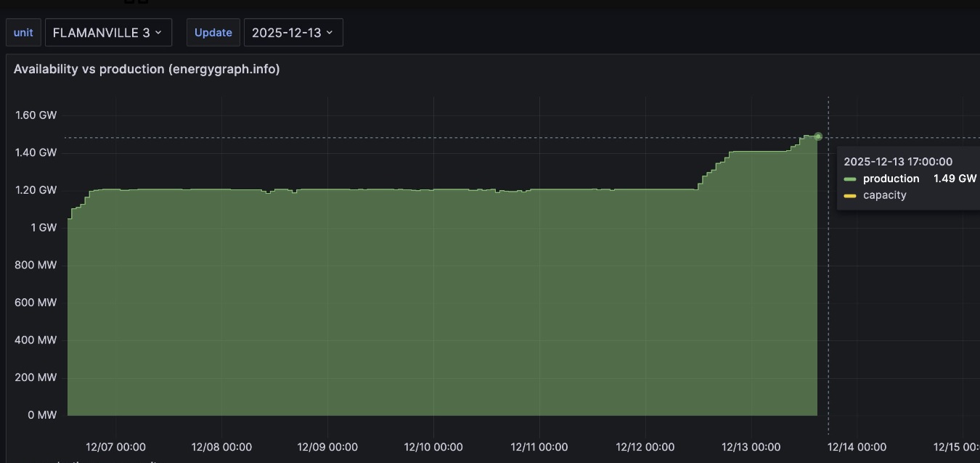The width and height of the screenshot is (980, 463).
Task: Click the 12/07 00:00 time axis label
Action: coord(115,447)
